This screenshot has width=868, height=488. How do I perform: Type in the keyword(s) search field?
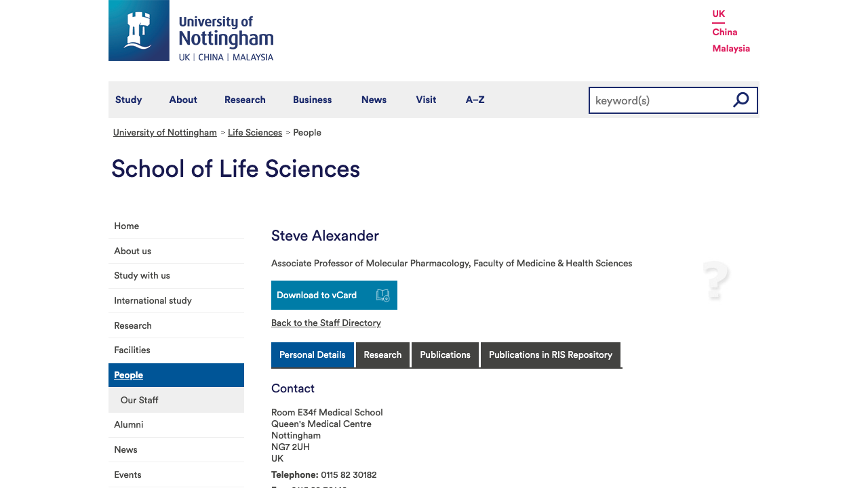(658, 100)
